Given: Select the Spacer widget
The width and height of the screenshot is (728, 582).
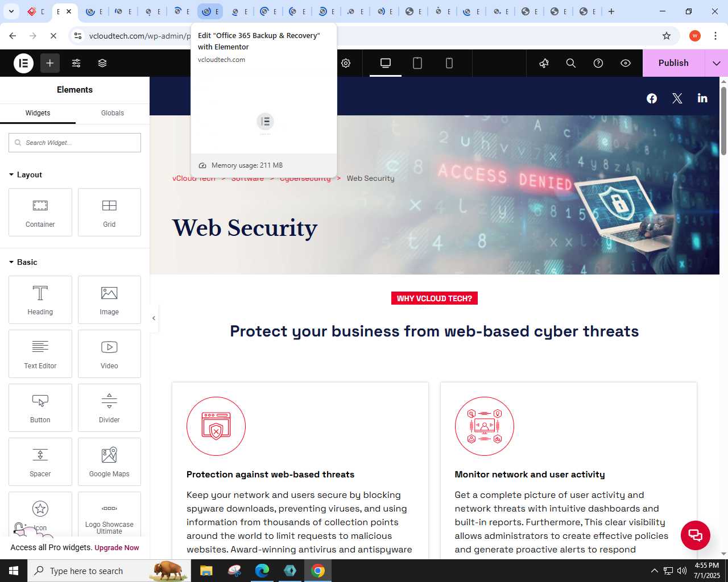Looking at the screenshot, I should [40, 462].
